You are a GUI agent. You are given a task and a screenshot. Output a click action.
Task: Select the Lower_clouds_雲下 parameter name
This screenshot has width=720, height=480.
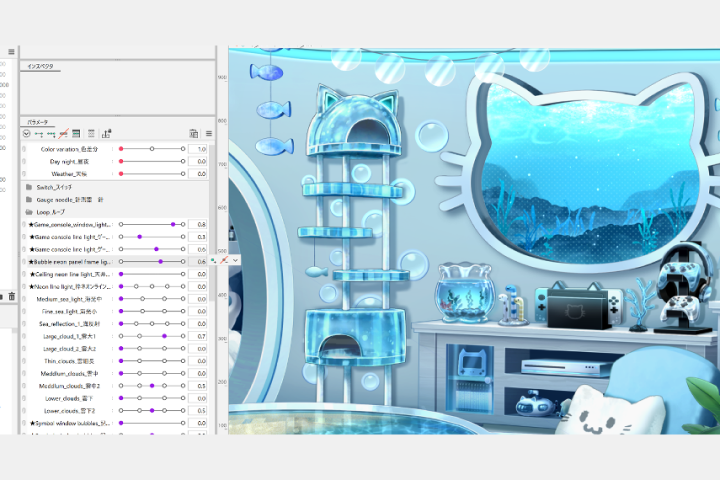pyautogui.click(x=69, y=398)
